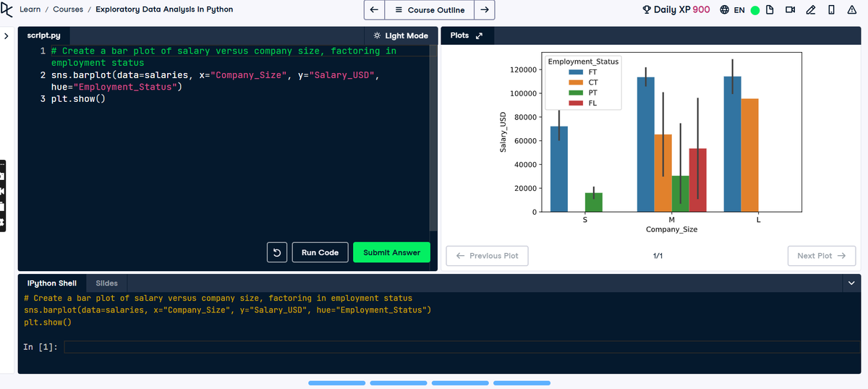This screenshot has width=868, height=389.
Task: Click the Daily XP trophy icon
Action: pyautogui.click(x=647, y=10)
